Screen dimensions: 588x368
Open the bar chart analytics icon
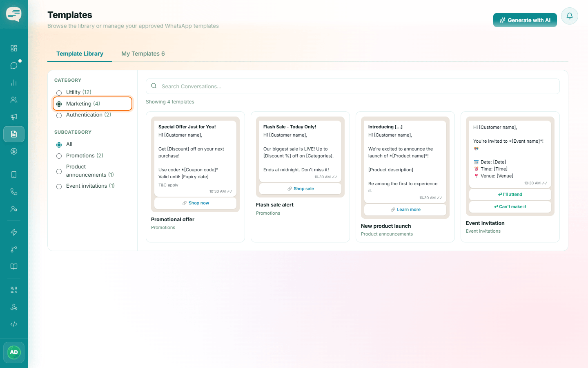click(14, 83)
